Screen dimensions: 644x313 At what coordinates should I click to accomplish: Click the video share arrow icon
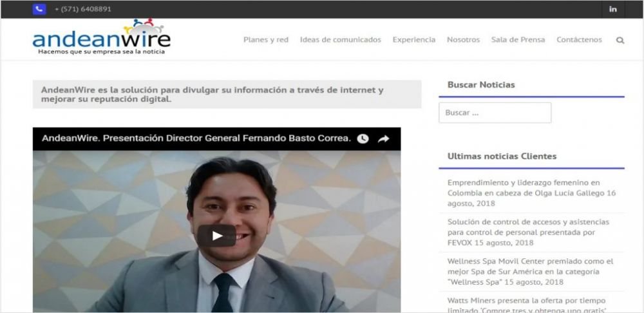click(384, 139)
